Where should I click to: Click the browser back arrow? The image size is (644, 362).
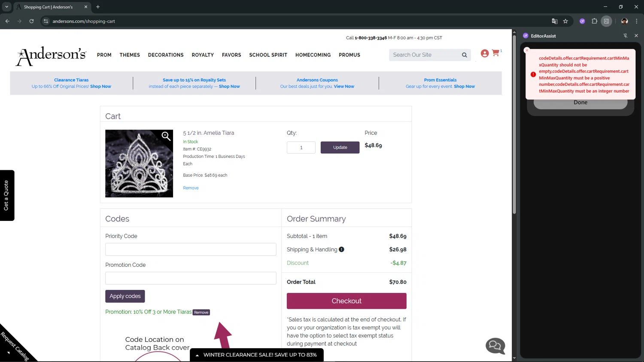pos(7,21)
